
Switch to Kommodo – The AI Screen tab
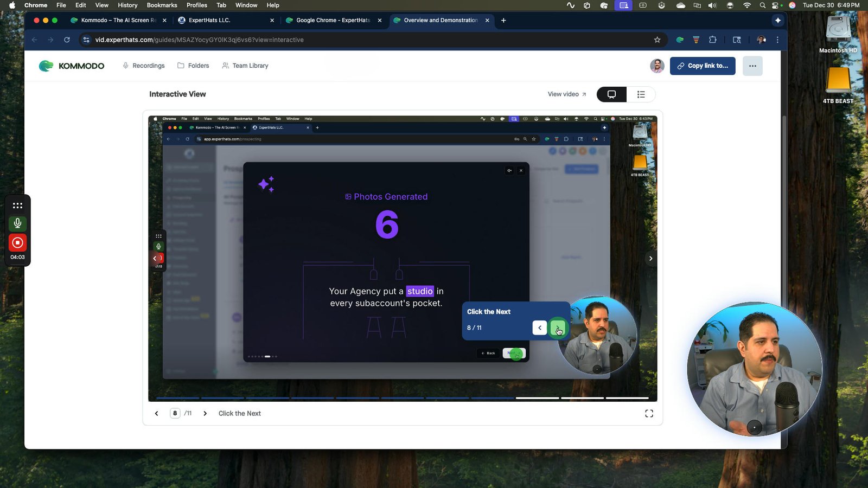pyautogui.click(x=119, y=20)
